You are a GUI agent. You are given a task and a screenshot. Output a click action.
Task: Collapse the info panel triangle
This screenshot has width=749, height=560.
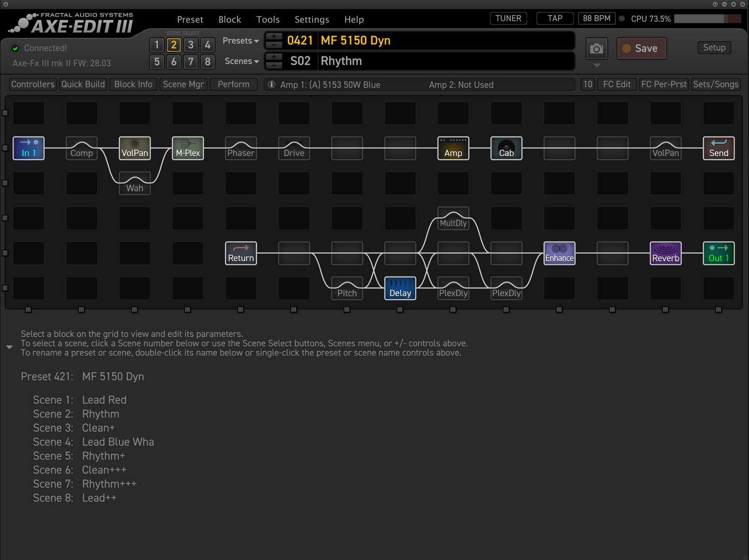9,347
